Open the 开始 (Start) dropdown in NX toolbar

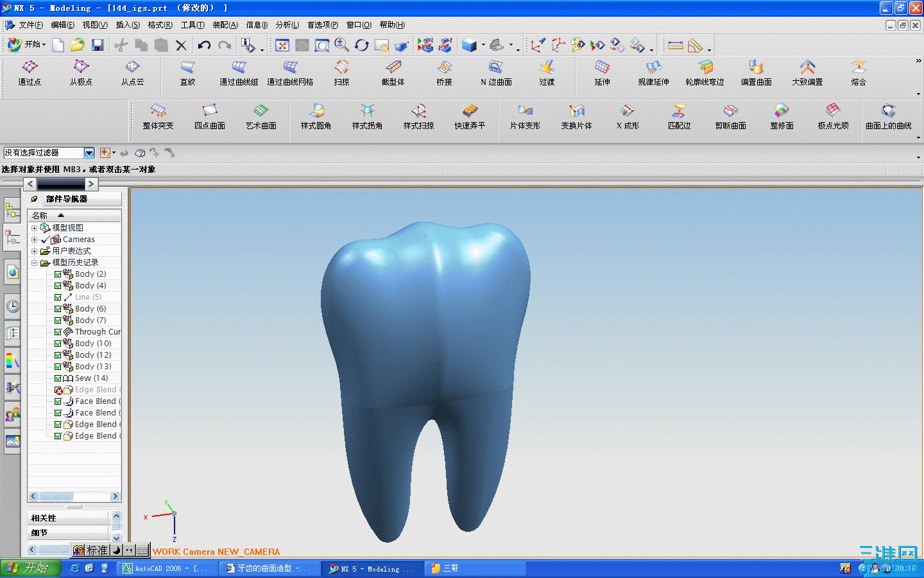coord(26,45)
